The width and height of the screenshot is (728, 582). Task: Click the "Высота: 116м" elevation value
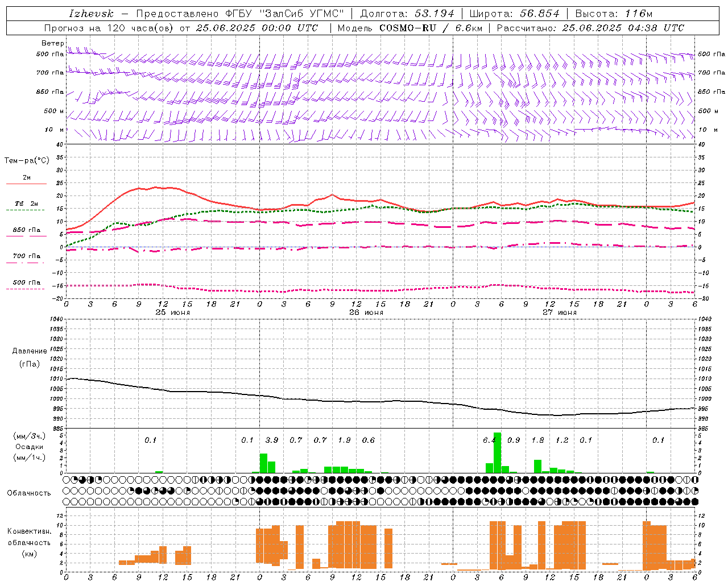[614, 14]
